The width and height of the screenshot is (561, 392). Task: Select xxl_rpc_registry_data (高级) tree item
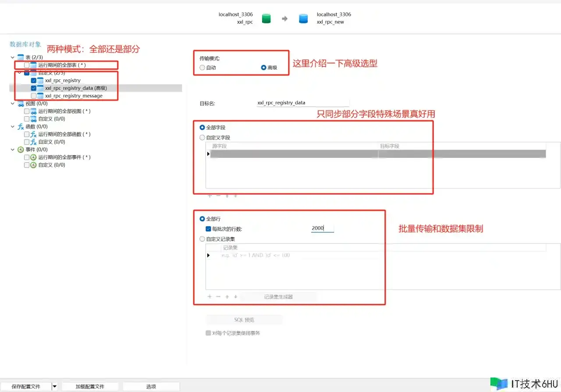tap(75, 88)
